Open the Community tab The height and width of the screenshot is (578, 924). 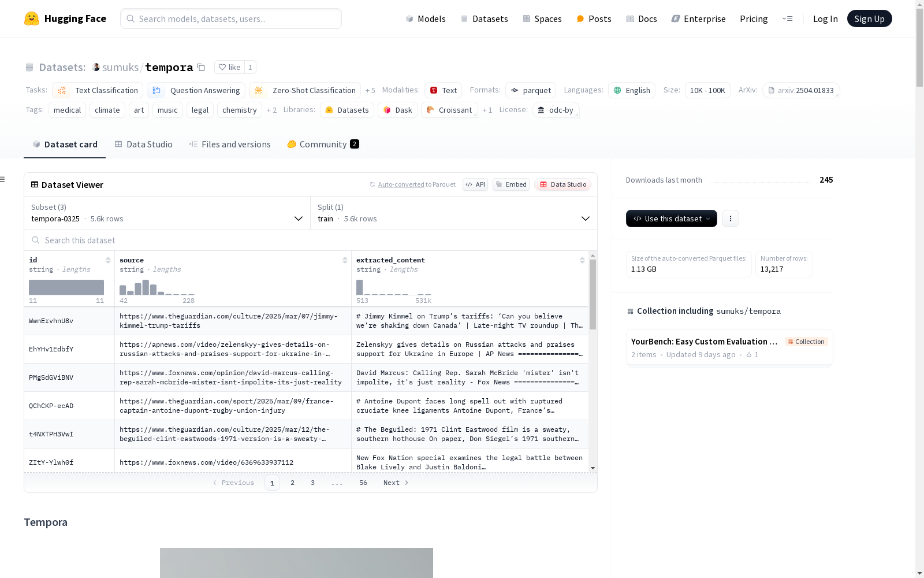click(323, 144)
